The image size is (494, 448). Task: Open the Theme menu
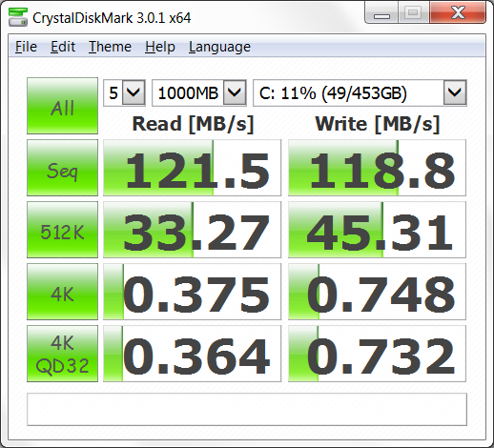(110, 47)
